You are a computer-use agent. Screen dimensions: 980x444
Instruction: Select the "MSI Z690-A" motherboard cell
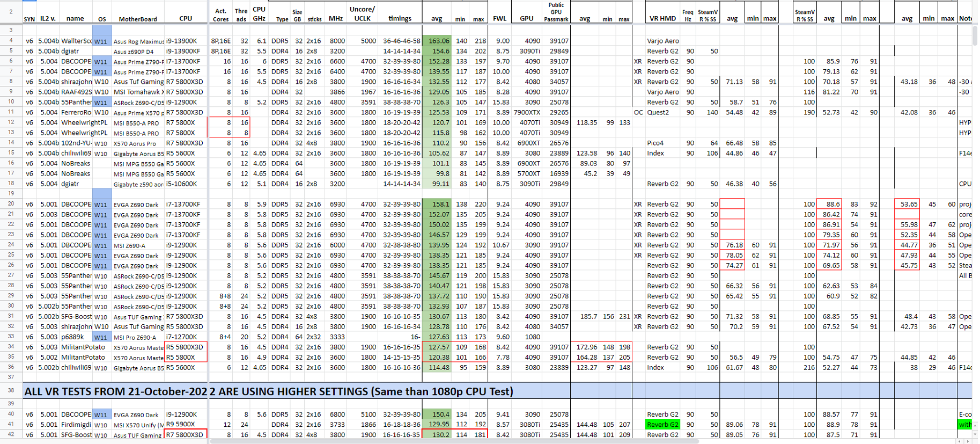point(138,245)
